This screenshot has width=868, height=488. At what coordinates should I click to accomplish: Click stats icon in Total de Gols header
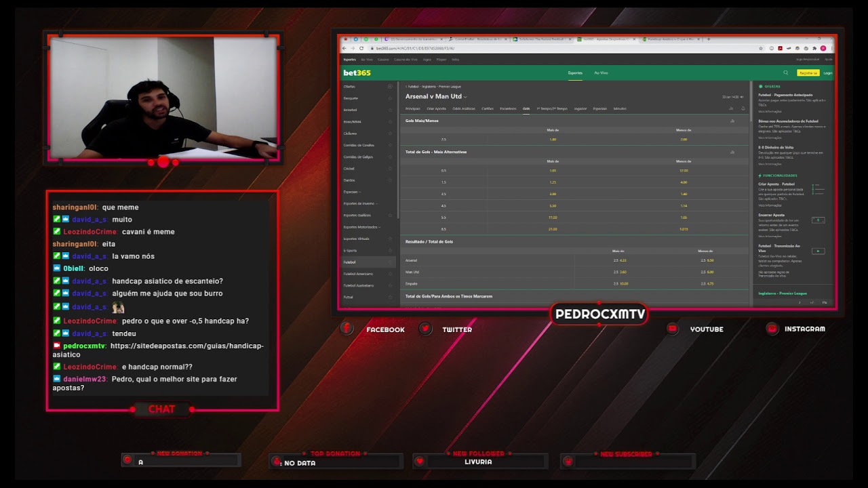[x=732, y=152]
